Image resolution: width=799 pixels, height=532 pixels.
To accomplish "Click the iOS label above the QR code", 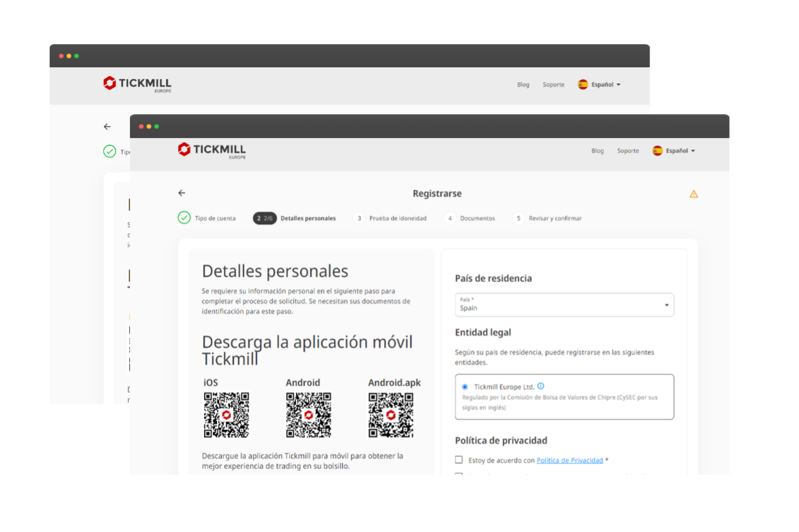I will click(x=210, y=383).
